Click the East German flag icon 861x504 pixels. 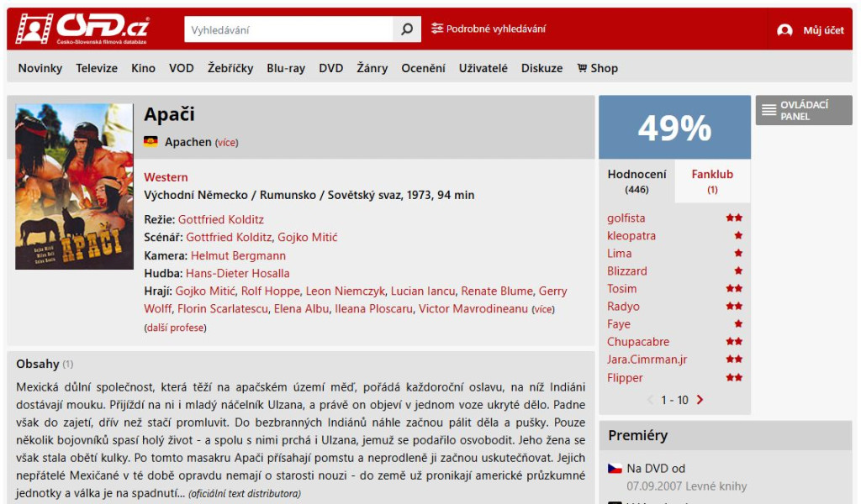point(151,141)
